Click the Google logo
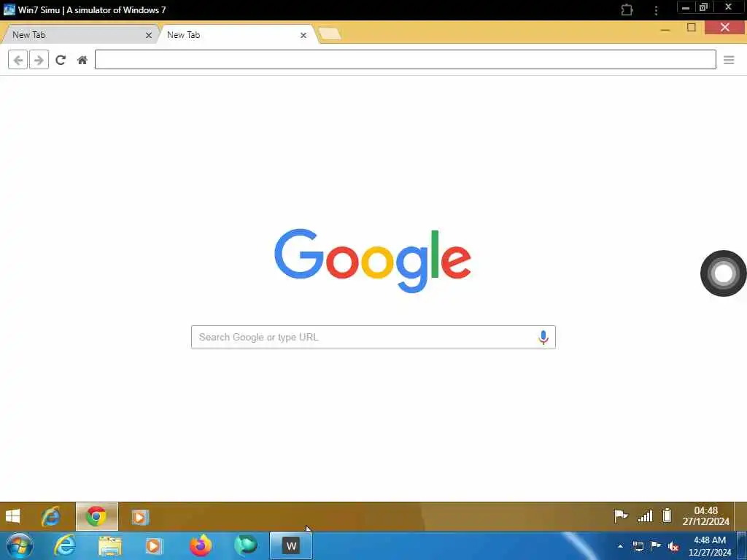This screenshot has height=560, width=747. click(373, 260)
